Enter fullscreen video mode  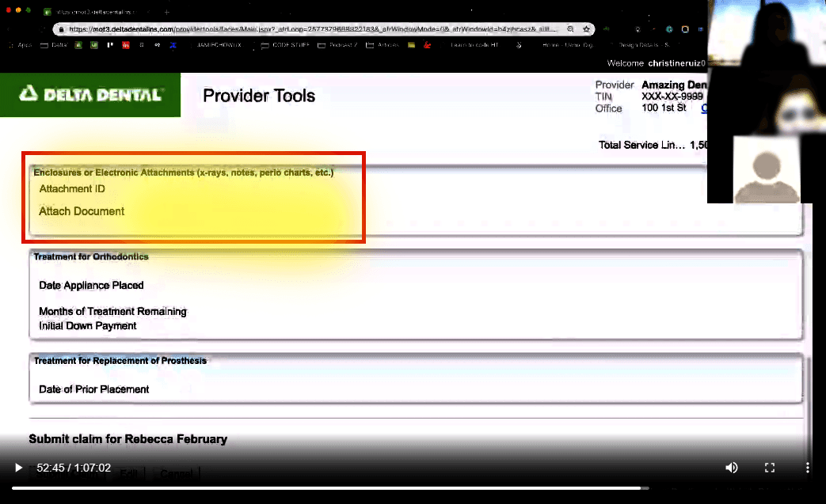click(x=770, y=468)
